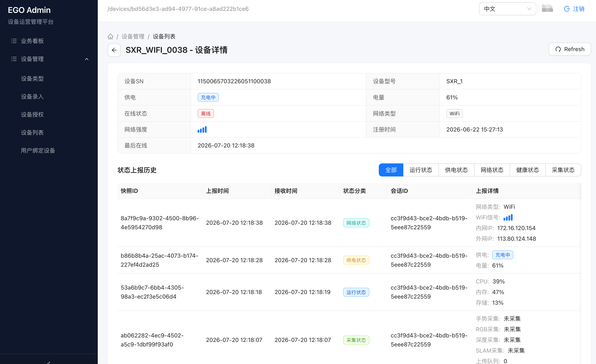Click the 接收时间 column header
The width and height of the screenshot is (596, 364).
point(286,191)
